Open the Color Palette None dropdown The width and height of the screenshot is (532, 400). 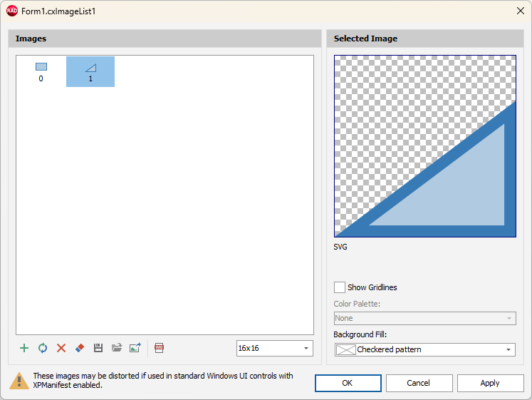(424, 318)
